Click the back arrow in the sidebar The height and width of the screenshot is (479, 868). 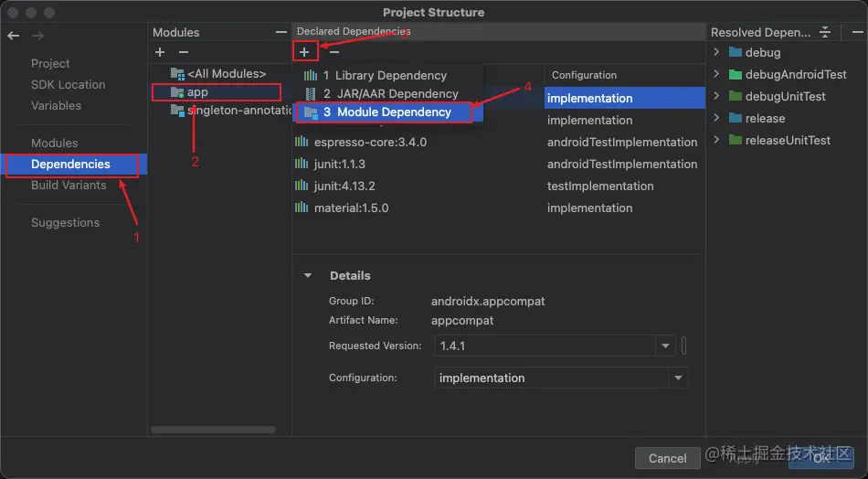pos(14,36)
